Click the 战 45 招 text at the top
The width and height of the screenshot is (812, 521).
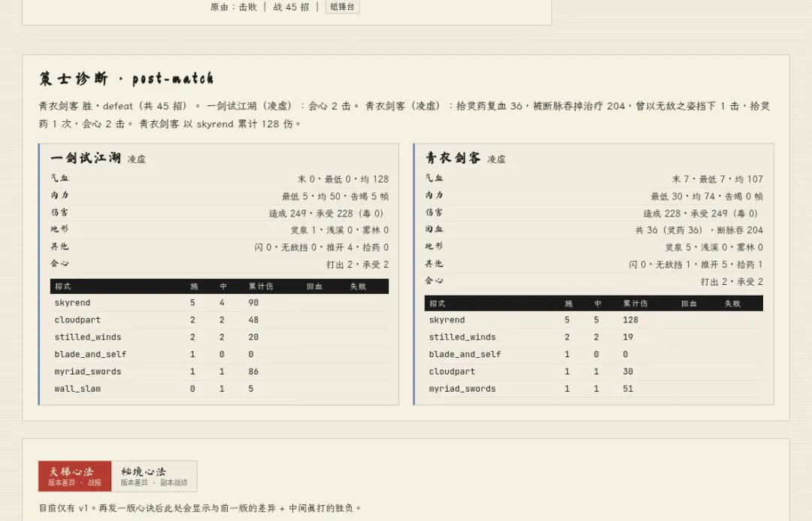pos(291,8)
